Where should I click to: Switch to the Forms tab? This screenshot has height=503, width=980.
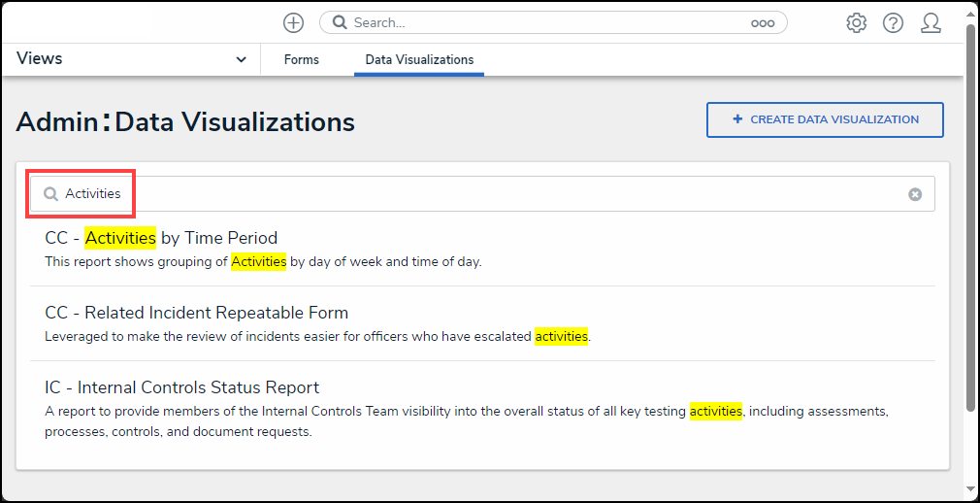(301, 59)
